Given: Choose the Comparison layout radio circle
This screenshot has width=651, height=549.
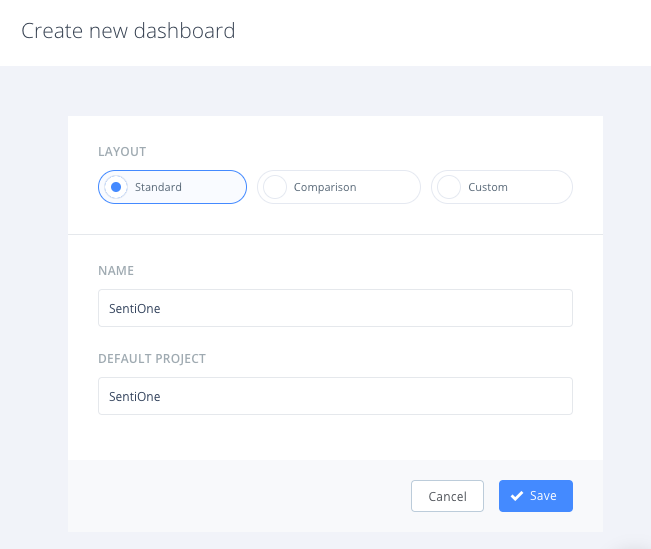Looking at the screenshot, I should 275,187.
